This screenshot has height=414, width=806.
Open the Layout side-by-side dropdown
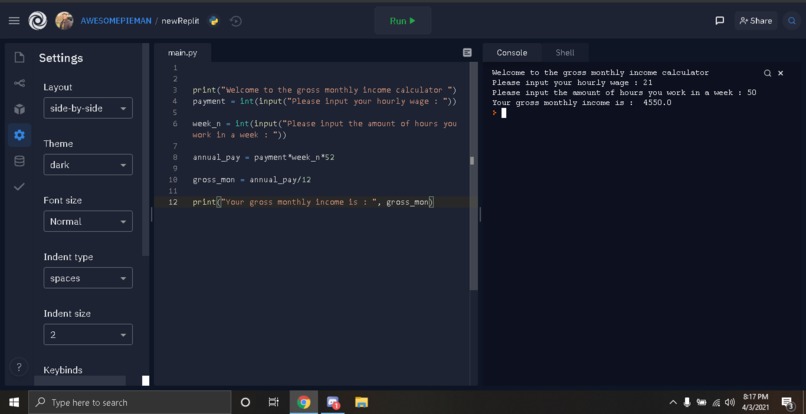tap(88, 108)
